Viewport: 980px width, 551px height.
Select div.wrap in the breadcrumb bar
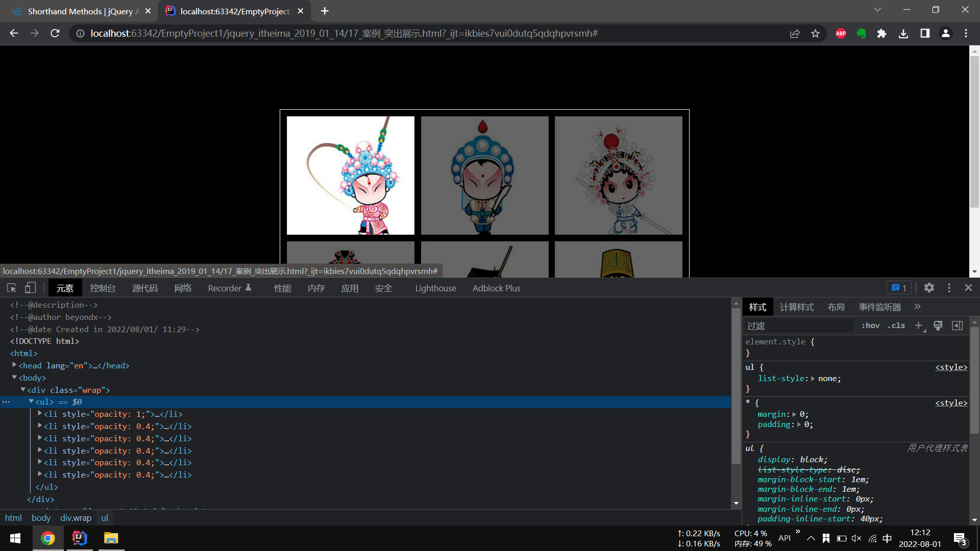click(76, 518)
